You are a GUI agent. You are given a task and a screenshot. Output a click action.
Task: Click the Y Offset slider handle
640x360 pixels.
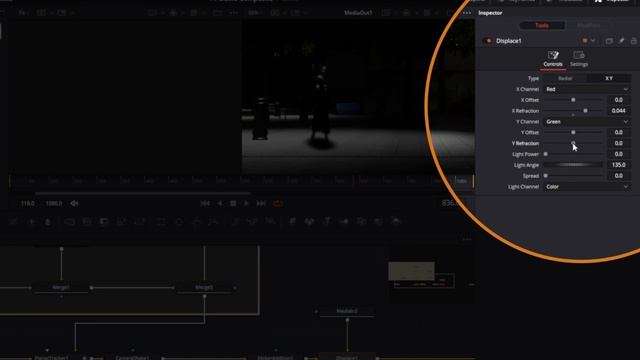pyautogui.click(x=573, y=132)
